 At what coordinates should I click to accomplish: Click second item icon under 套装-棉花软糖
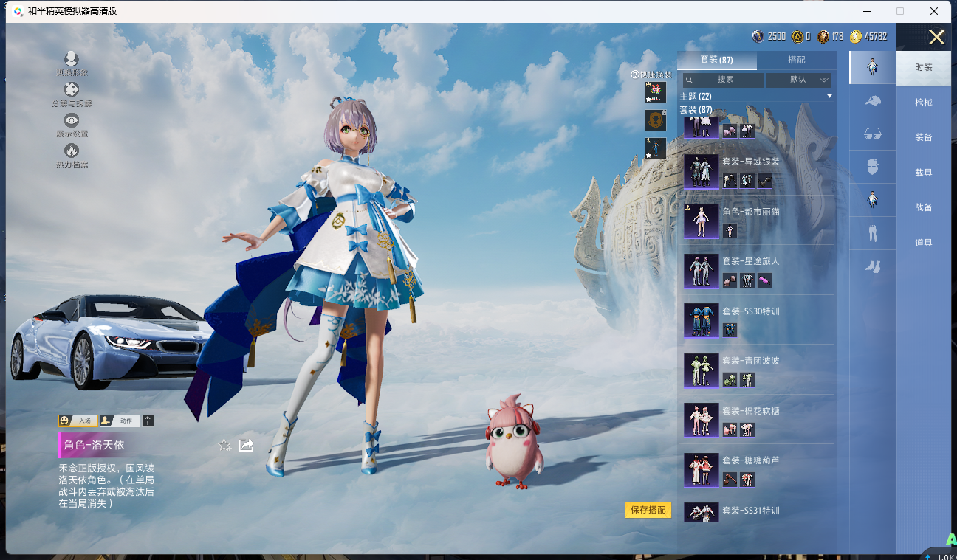[747, 429]
